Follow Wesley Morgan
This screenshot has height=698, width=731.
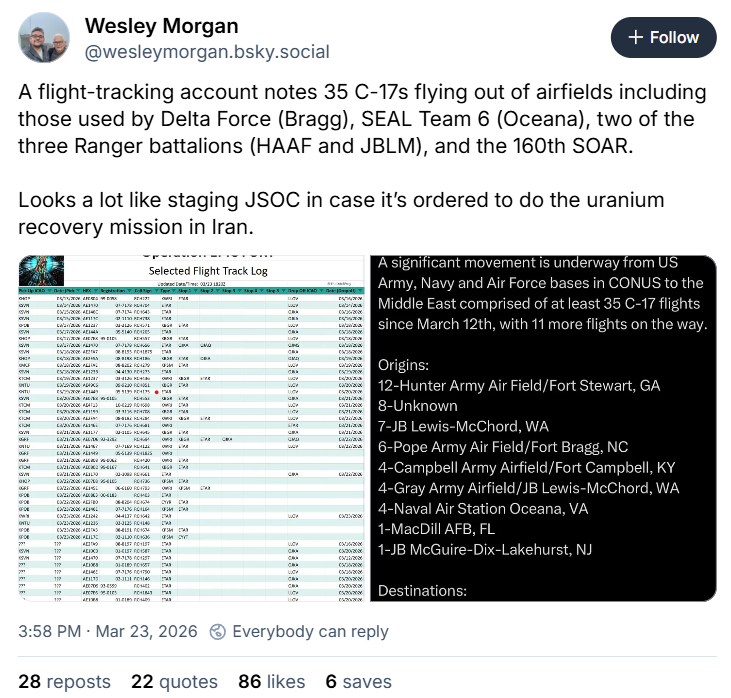(664, 38)
